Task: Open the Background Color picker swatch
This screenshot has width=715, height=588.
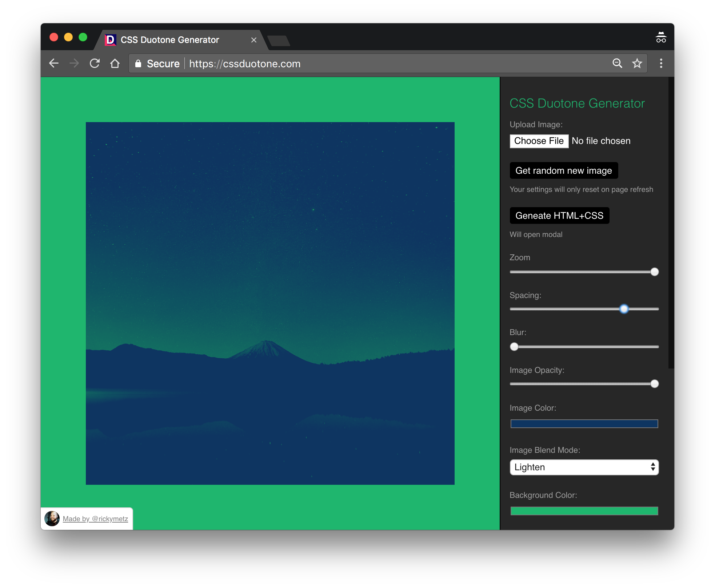Action: (x=584, y=511)
